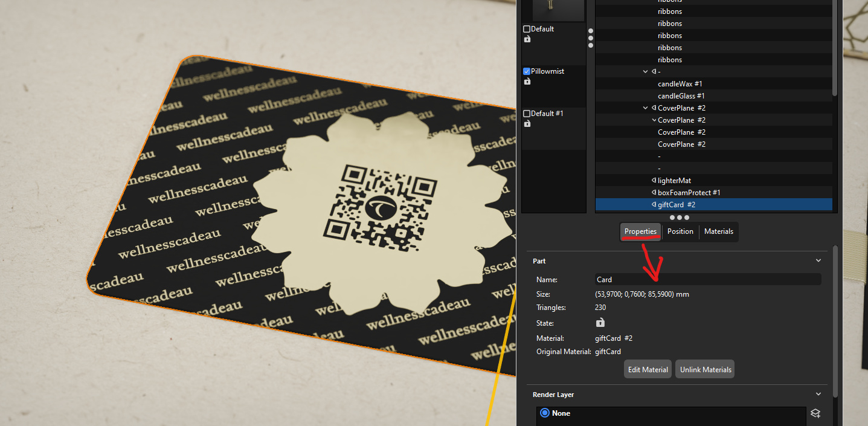Switch to the Properties tab
The height and width of the screenshot is (426, 868).
640,231
